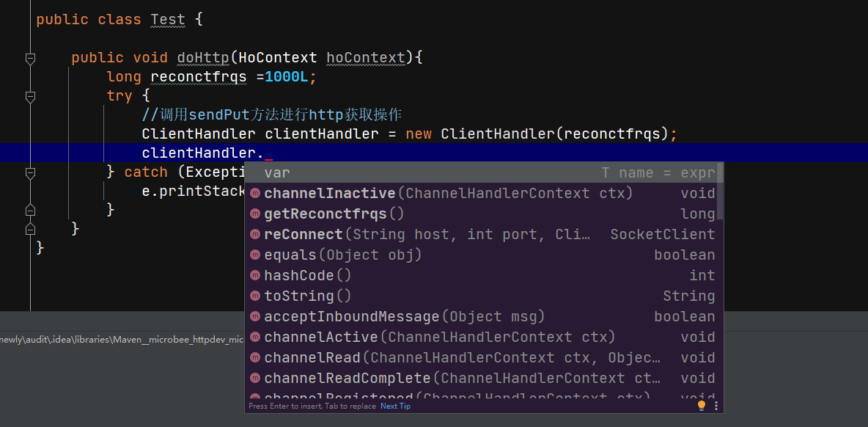Click method icon beside channelActive

255,337
